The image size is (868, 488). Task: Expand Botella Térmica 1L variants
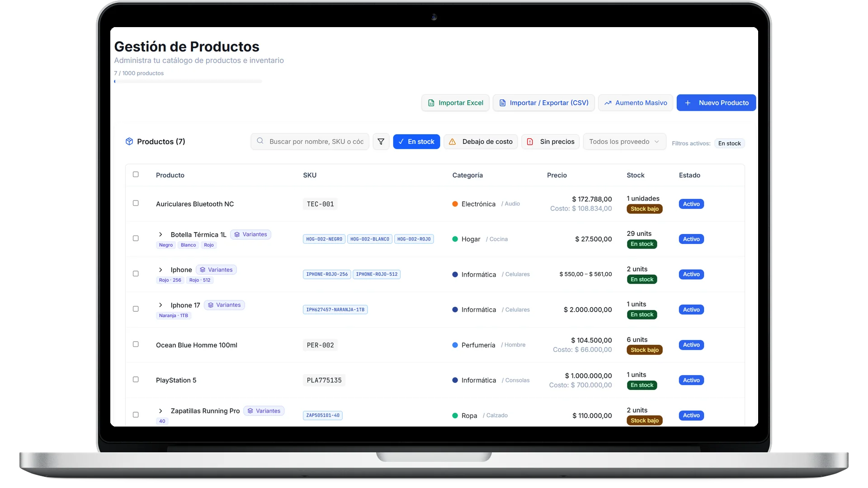[160, 235]
